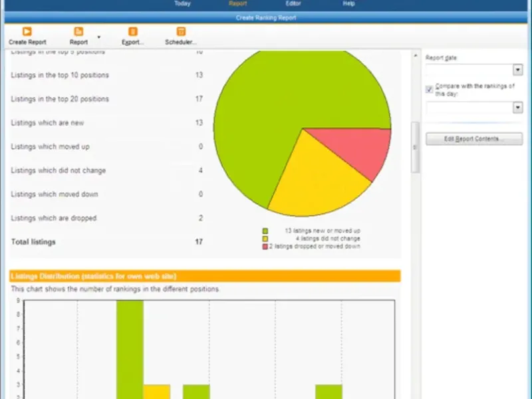Switch to the Report tab
Image resolution: width=532 pixels, height=399 pixels.
click(238, 3)
